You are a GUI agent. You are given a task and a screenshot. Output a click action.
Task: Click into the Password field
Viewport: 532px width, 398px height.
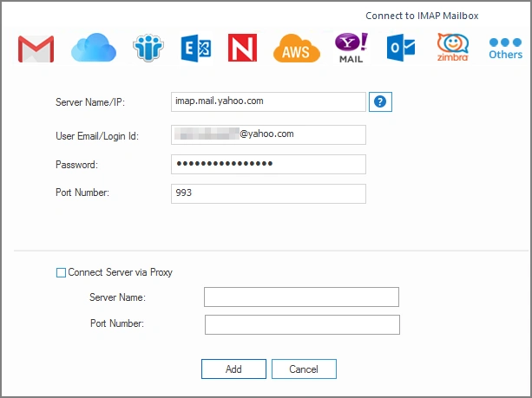[268, 164]
